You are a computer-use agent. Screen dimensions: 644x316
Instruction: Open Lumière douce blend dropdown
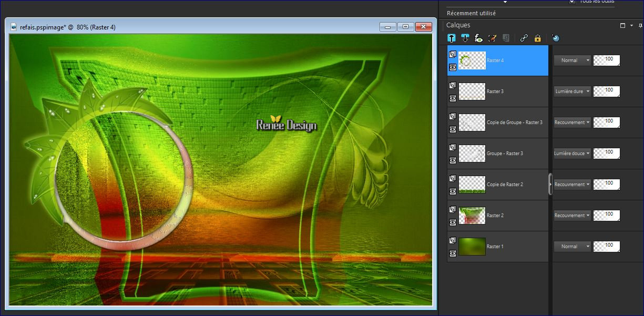coord(572,154)
